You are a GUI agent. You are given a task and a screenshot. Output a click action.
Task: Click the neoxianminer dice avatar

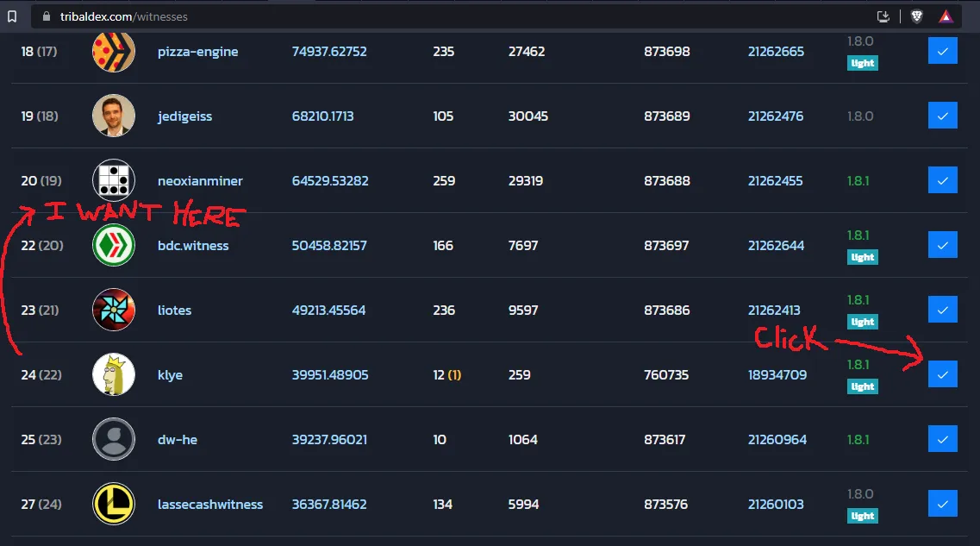(x=114, y=180)
